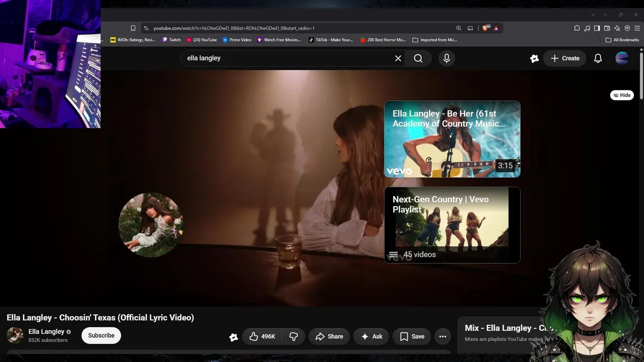Open the site information icon beside the URL
This screenshot has height=362, width=644.
(146, 28)
